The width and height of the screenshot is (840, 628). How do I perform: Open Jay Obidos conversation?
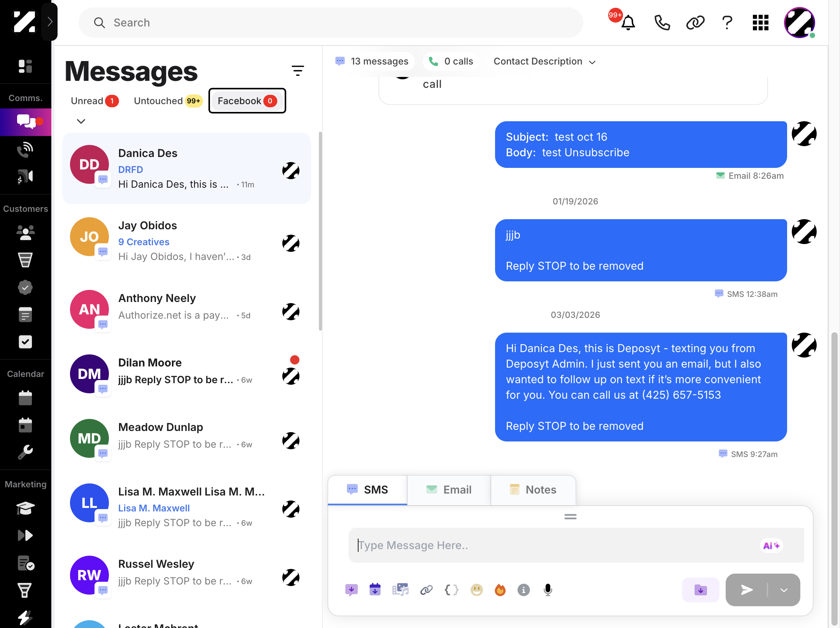(187, 241)
